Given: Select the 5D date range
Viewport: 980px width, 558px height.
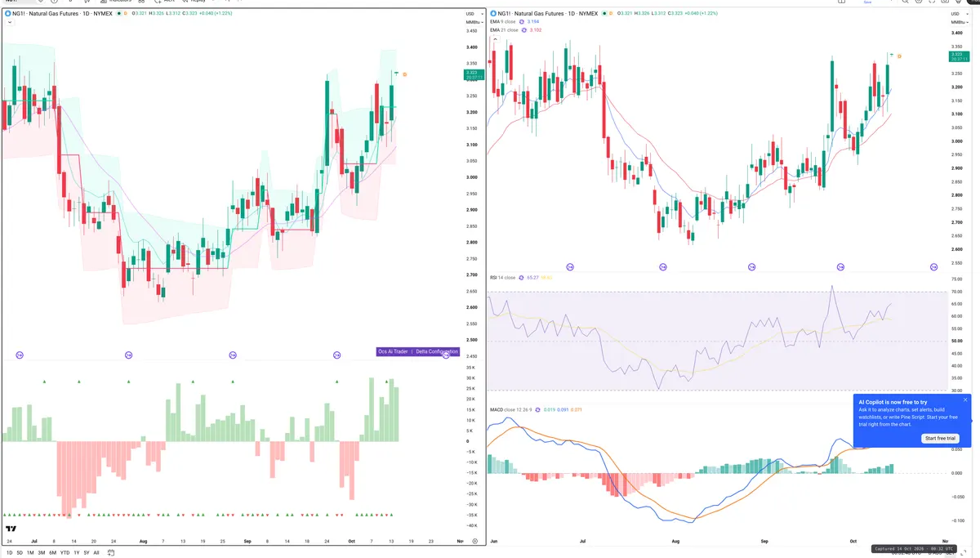Looking at the screenshot, I should (19, 553).
